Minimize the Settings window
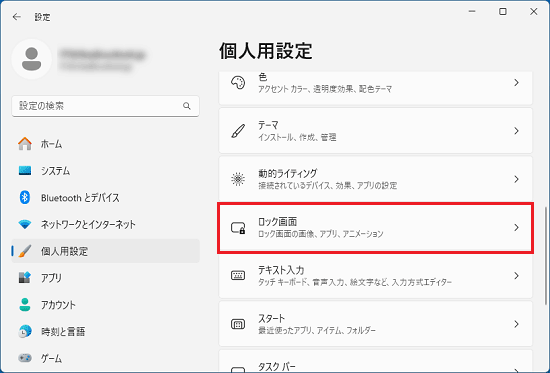The image size is (550, 373). [x=472, y=12]
